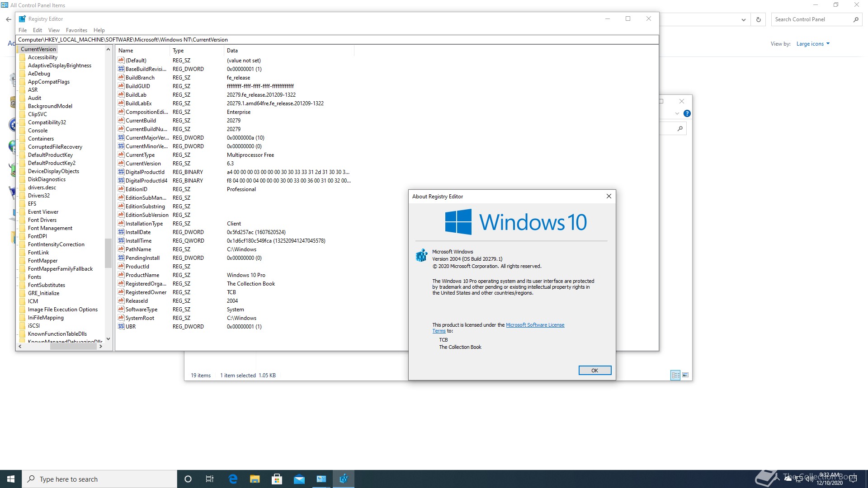Select the BuildGUID string value icon
868x488 pixels.
[121, 86]
